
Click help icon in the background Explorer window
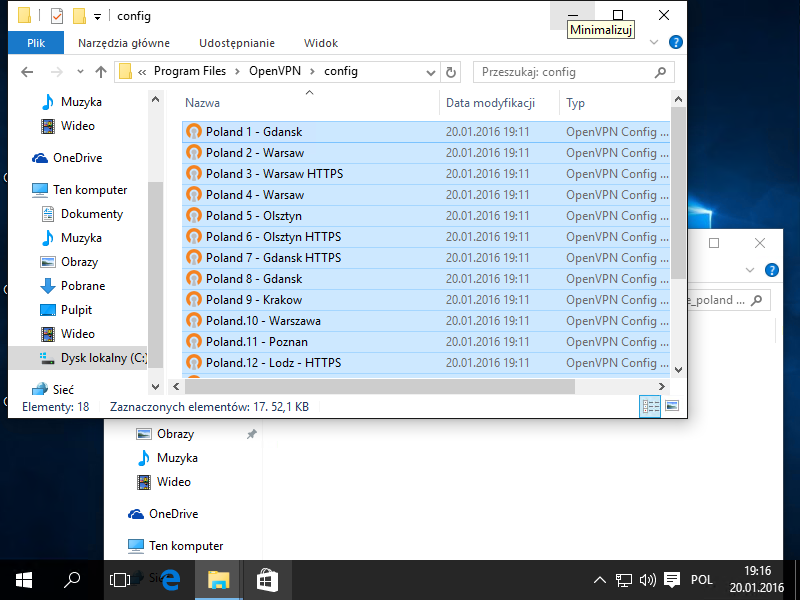tap(772, 270)
